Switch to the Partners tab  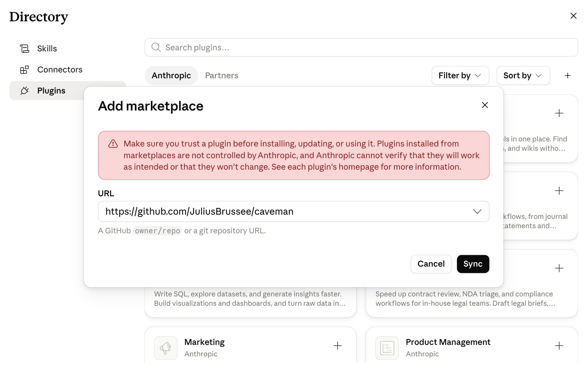222,76
